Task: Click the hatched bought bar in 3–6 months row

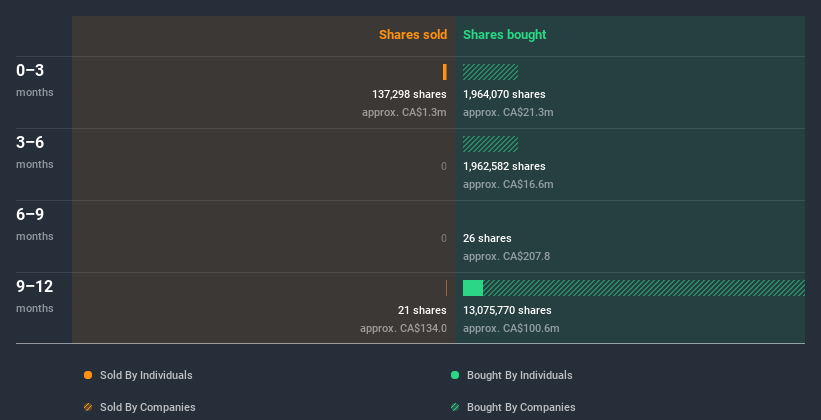Action: pos(491,144)
